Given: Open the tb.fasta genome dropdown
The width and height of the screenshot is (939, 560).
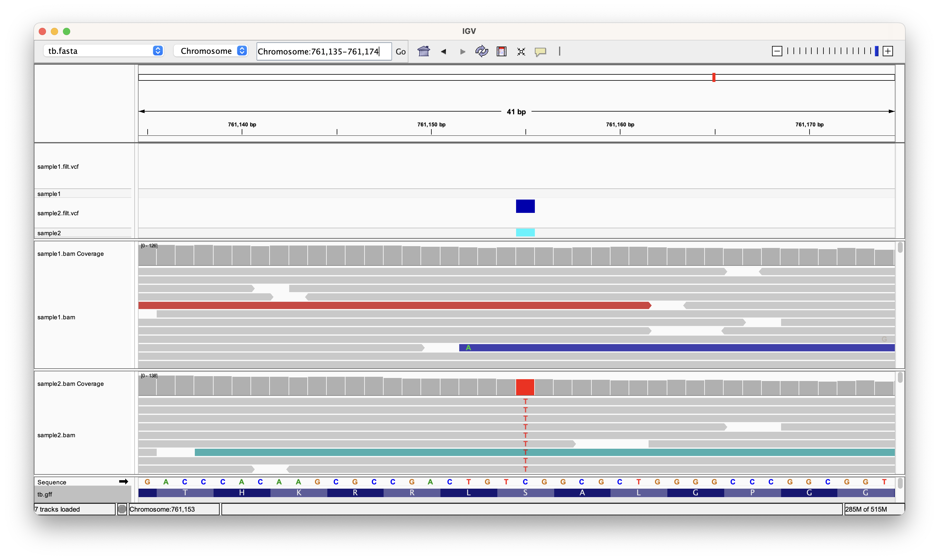Looking at the screenshot, I should 103,50.
